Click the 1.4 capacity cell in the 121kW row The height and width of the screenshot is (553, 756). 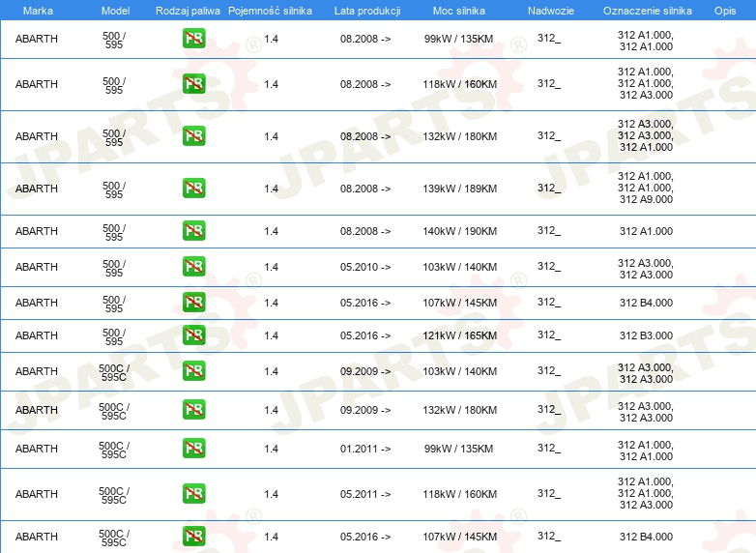click(x=271, y=335)
